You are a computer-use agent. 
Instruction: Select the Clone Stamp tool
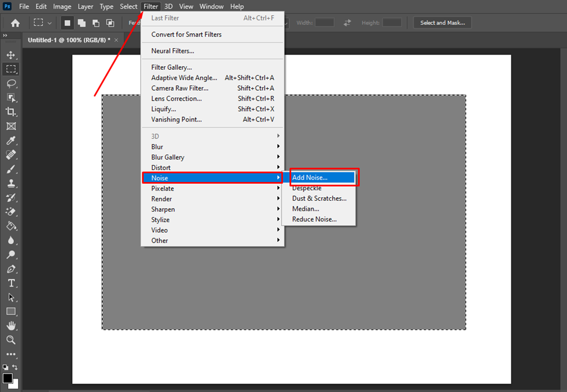click(11, 183)
